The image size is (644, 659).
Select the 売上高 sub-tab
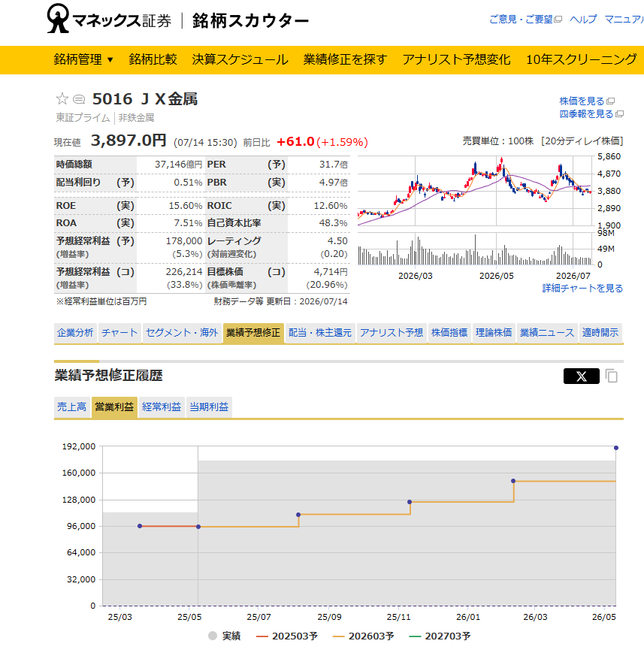(x=72, y=407)
